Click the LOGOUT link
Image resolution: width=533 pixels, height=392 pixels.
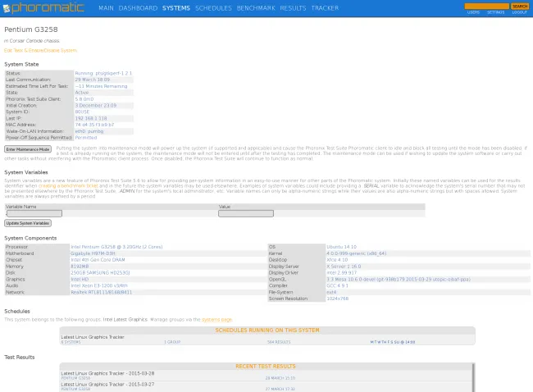pyautogui.click(x=519, y=12)
